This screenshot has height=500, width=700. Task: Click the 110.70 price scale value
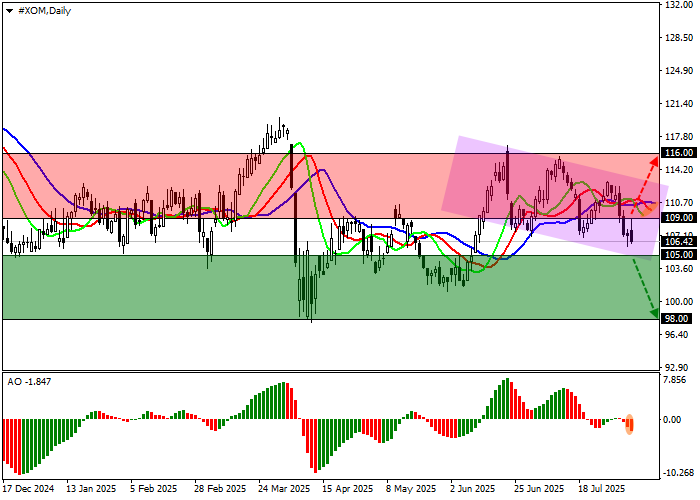coord(679,203)
